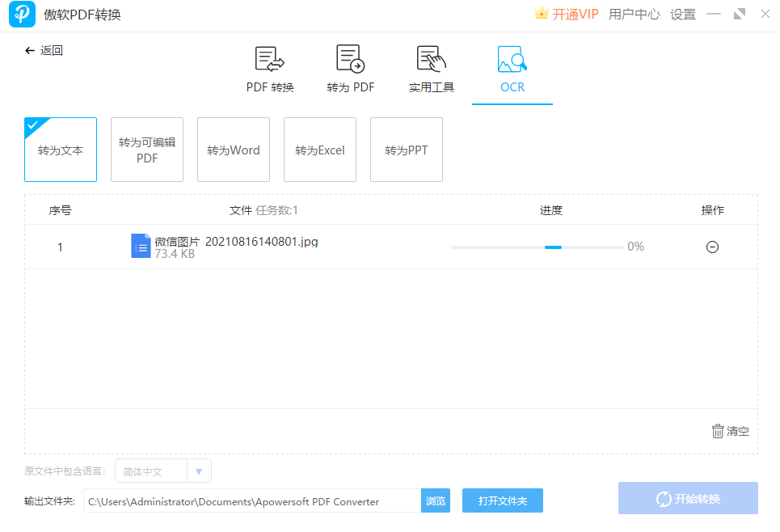This screenshot has width=780, height=532.
Task: Choose the 转为可编辑 PDF option
Action: [x=147, y=150]
